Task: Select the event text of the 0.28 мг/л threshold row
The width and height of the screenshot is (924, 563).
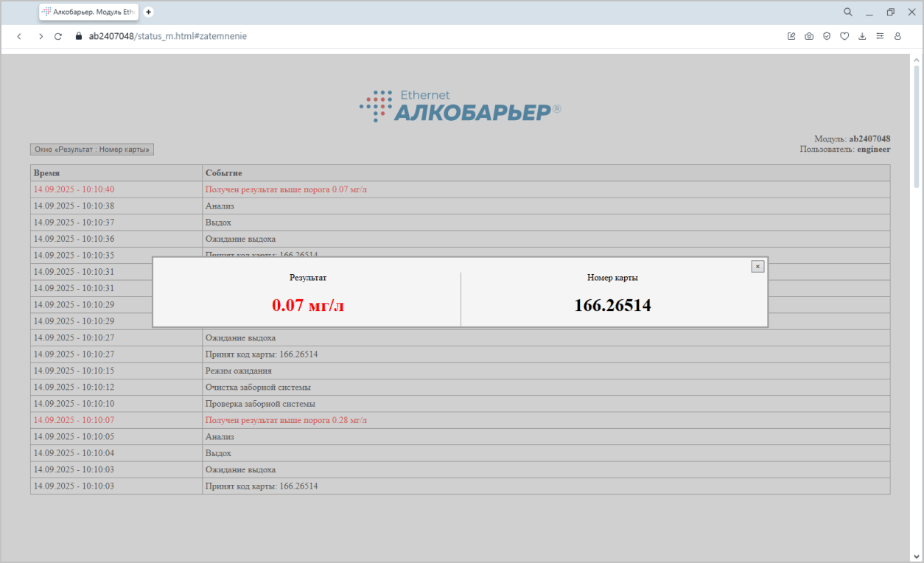Action: pos(286,420)
